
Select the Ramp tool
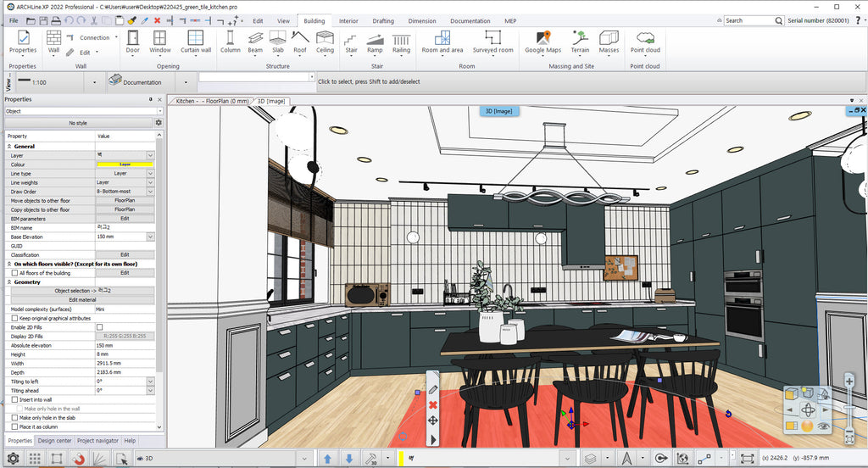pyautogui.click(x=375, y=42)
